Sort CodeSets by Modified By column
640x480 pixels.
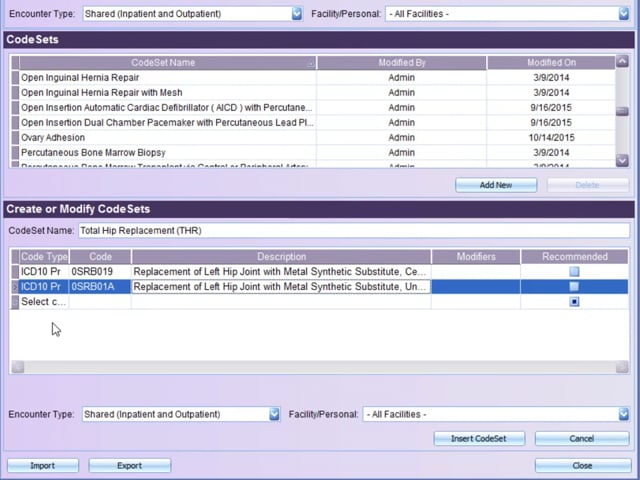[x=401, y=63]
